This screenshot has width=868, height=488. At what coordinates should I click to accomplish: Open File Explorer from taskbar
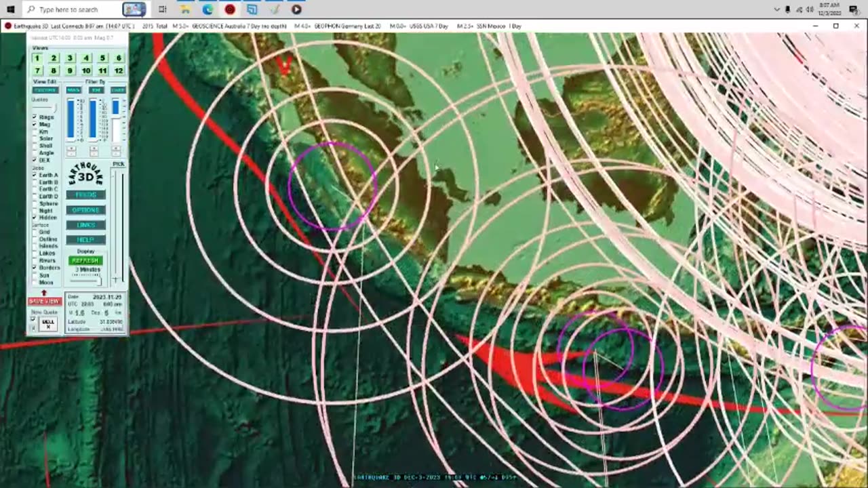click(184, 9)
